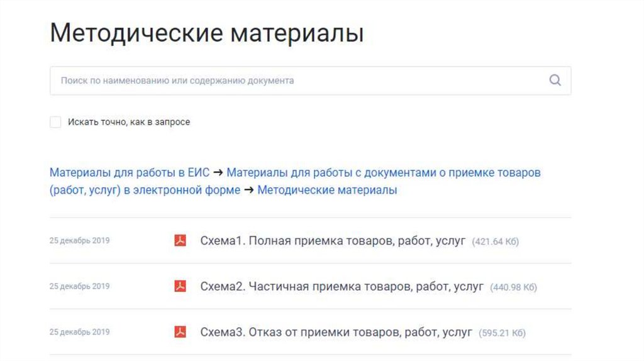Click the PDF icon for Схема3

click(x=180, y=332)
